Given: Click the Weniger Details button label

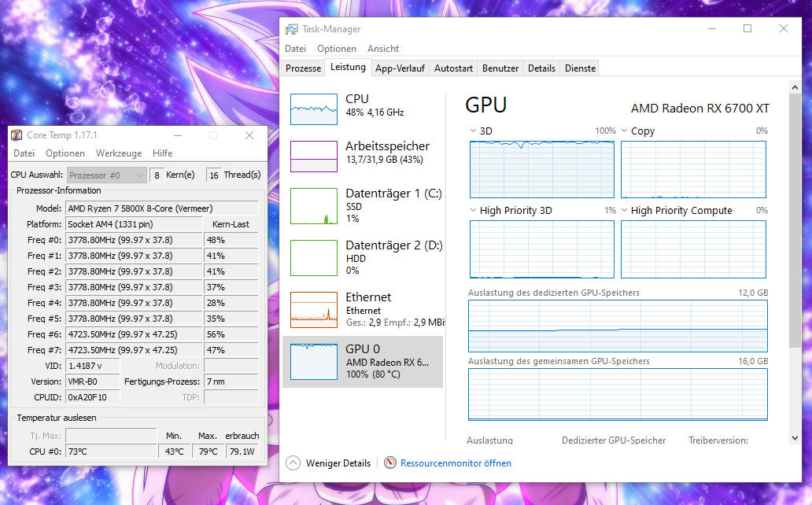Looking at the screenshot, I should pyautogui.click(x=338, y=463).
